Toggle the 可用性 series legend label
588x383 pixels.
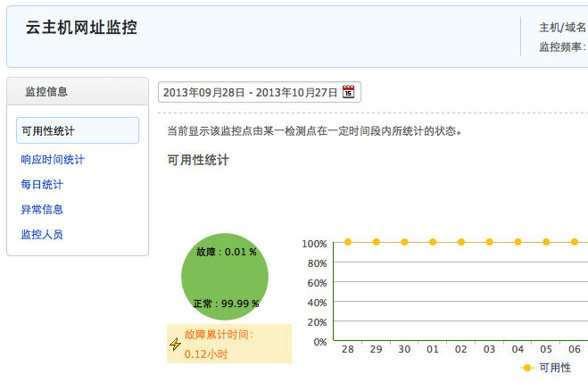[x=555, y=367]
